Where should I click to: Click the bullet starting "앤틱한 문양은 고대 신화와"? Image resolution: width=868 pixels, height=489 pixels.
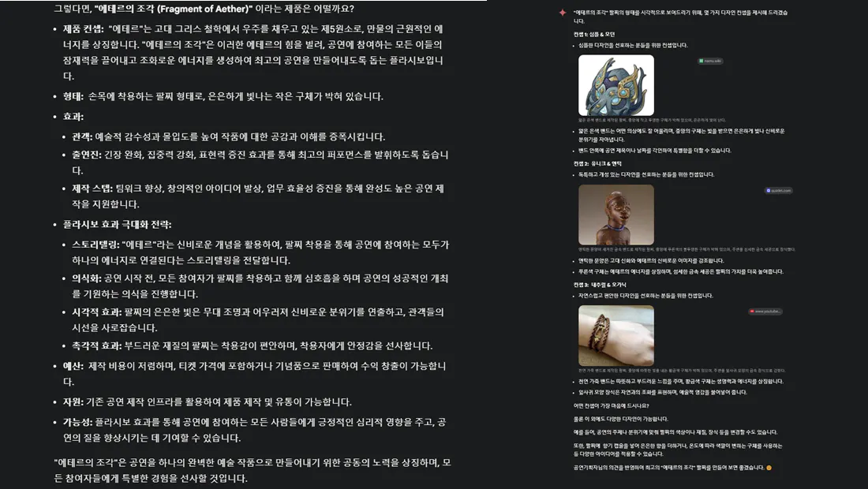[651, 261]
